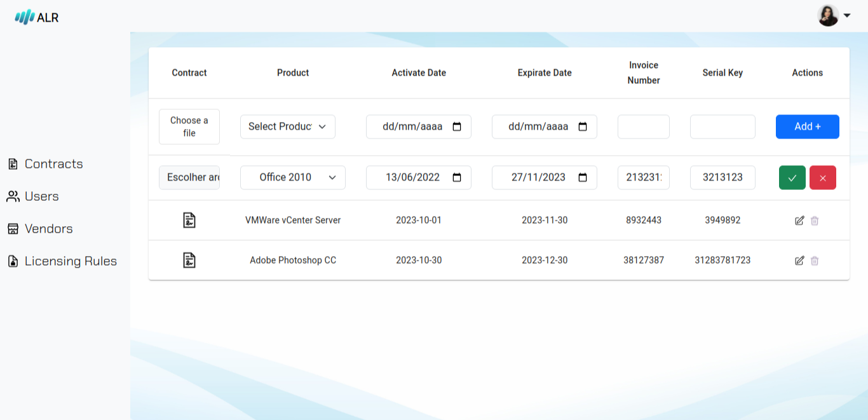Click the ALR logo

37,17
